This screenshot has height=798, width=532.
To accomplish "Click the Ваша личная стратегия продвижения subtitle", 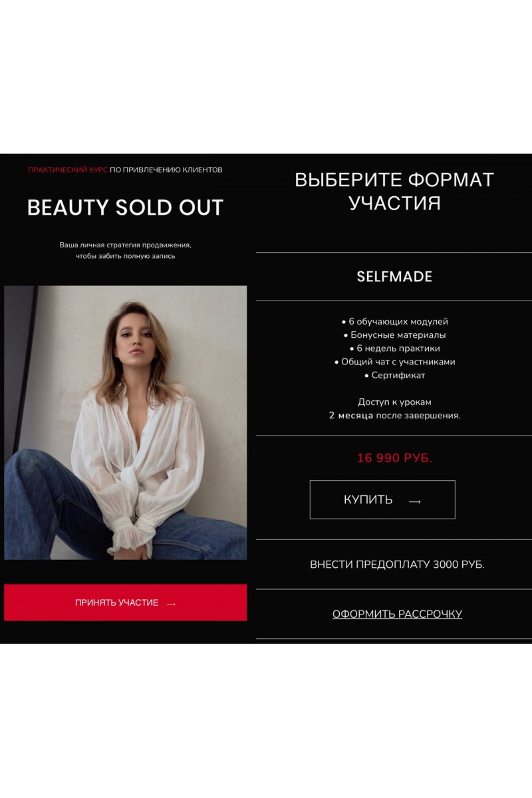I will click(125, 245).
